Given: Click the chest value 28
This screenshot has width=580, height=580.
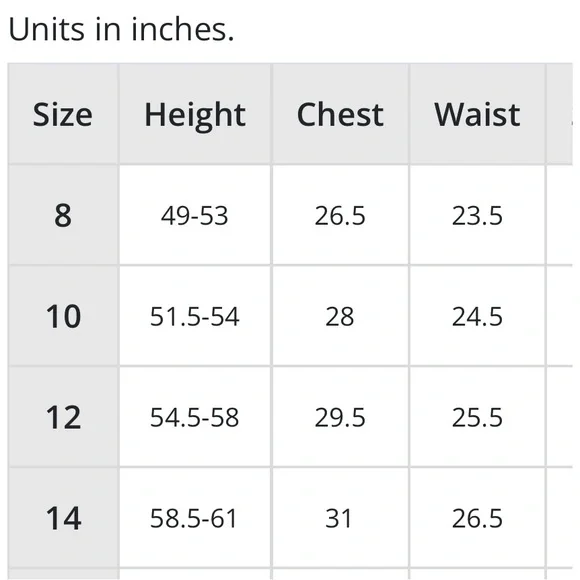Looking at the screenshot, I should click(x=340, y=316).
